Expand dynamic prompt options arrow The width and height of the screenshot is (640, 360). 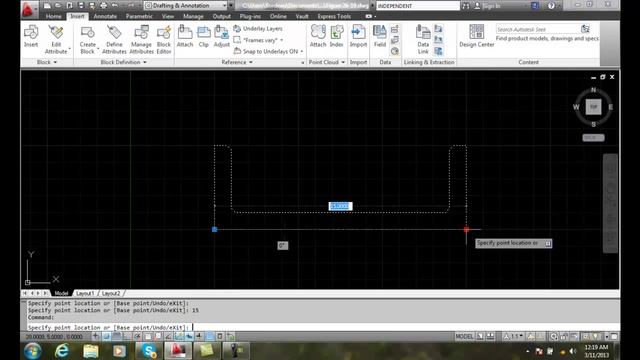pos(548,243)
